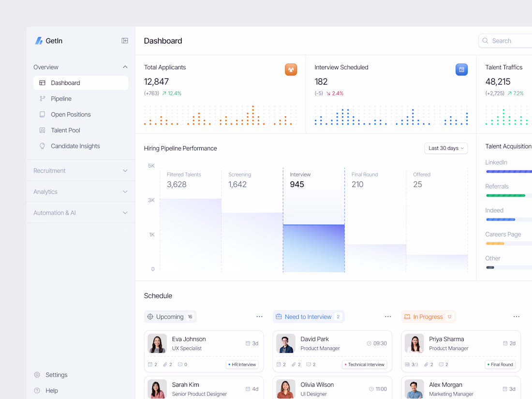Select the Need to Interview tab
Image resolution: width=532 pixels, height=399 pixels.
tap(309, 317)
